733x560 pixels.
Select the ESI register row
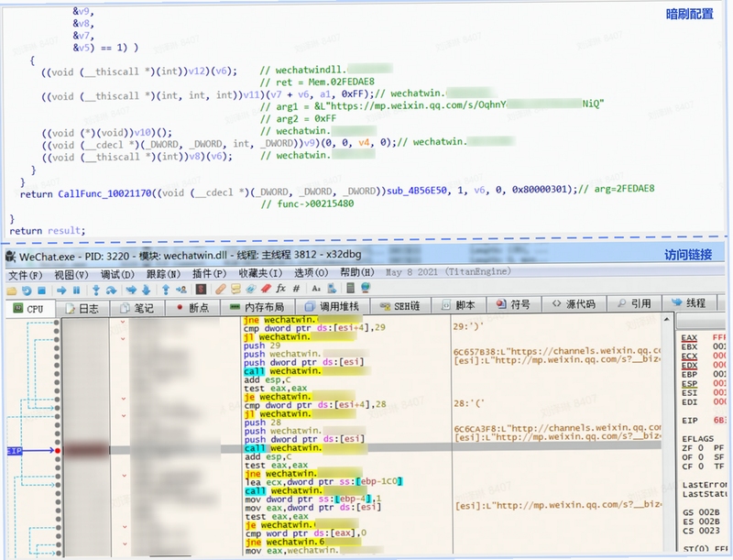coord(703,392)
